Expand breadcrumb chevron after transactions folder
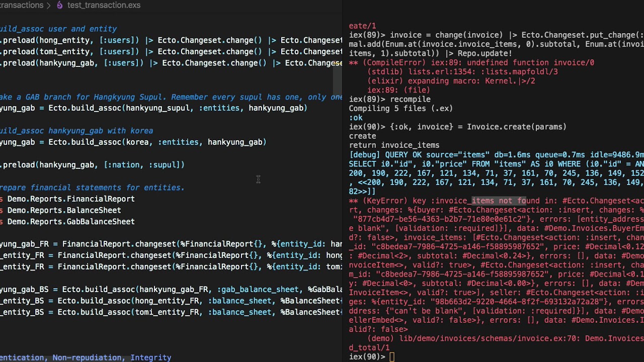 pos(49,5)
